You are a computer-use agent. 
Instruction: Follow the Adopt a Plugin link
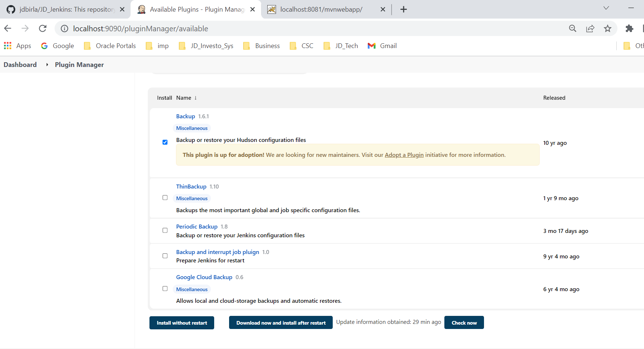tap(404, 155)
